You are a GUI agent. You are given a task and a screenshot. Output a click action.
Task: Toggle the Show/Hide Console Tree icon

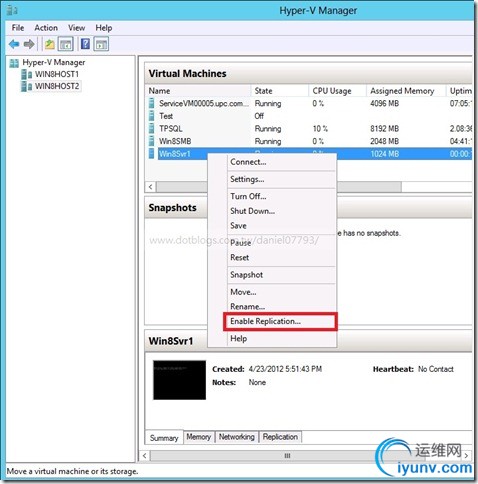coord(65,44)
